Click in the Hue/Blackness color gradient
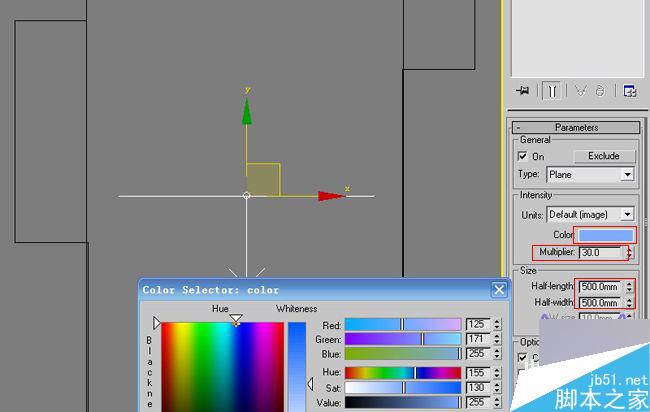The image size is (650, 412). 223,367
